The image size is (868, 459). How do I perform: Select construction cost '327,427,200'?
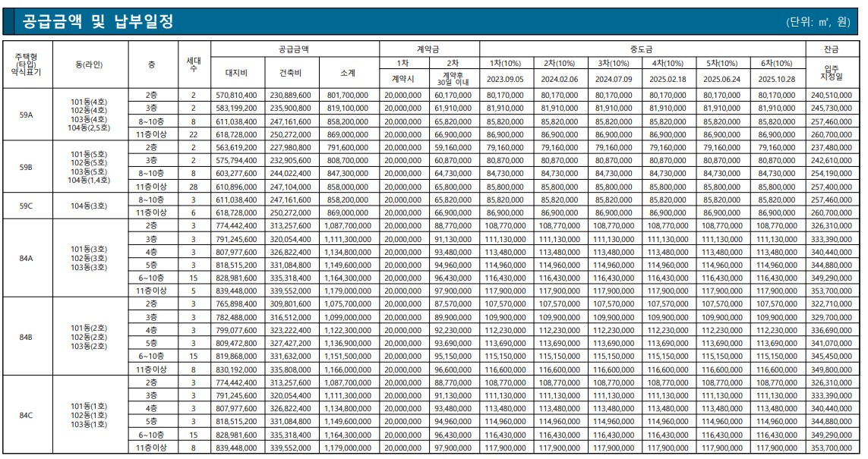click(x=291, y=343)
